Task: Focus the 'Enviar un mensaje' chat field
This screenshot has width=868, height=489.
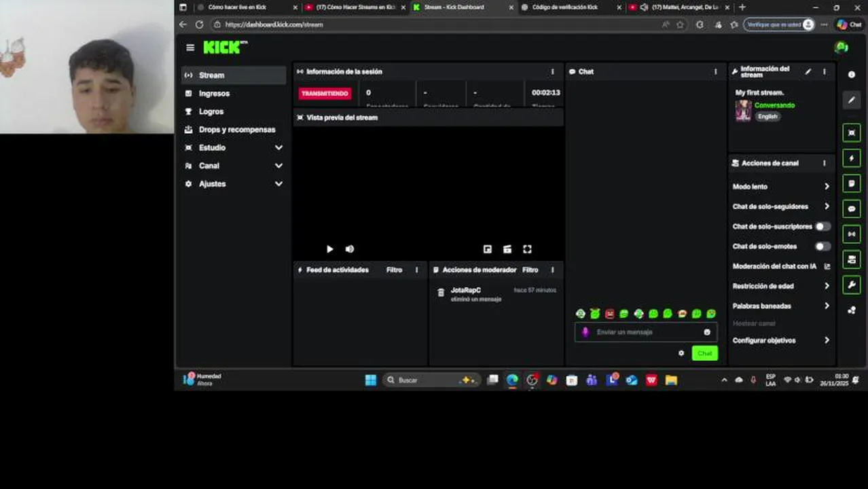Action: tap(645, 332)
